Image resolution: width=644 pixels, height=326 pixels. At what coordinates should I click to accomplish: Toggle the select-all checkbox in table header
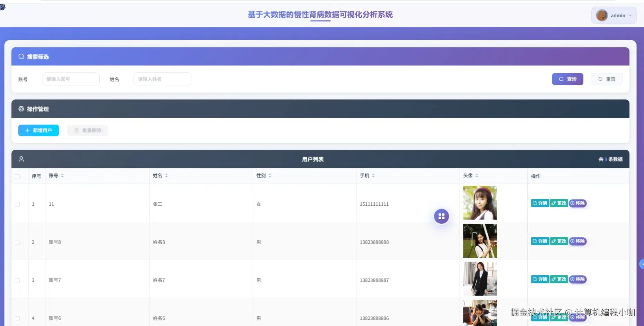point(17,176)
